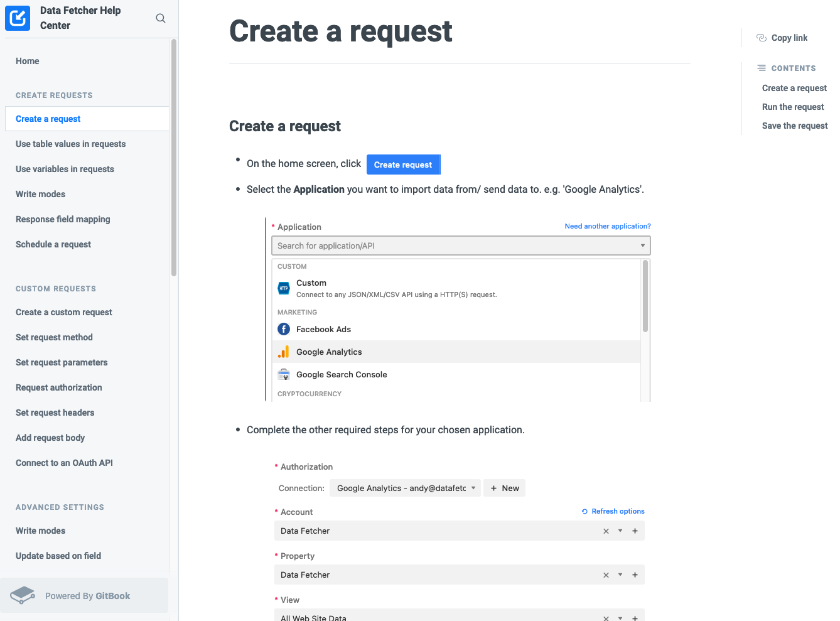Viewport: 840px width, 621px height.
Task: Click the application list scrollbar
Action: tap(645, 296)
